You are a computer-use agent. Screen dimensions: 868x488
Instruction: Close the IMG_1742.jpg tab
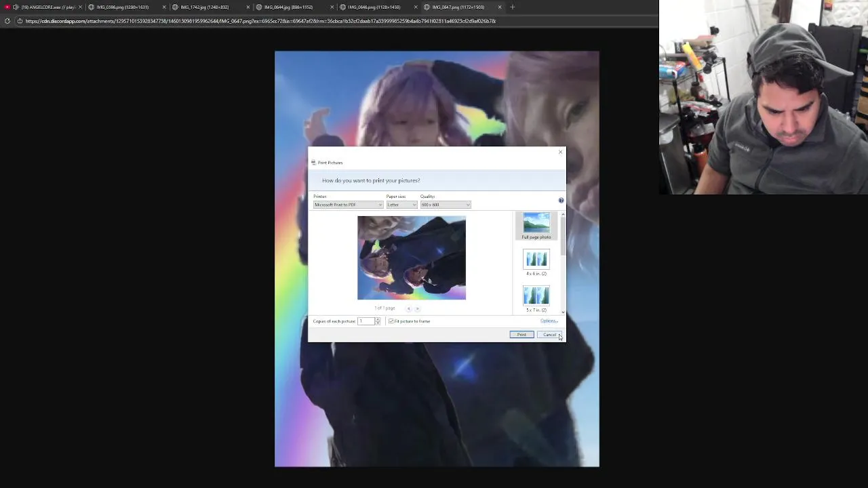248,7
